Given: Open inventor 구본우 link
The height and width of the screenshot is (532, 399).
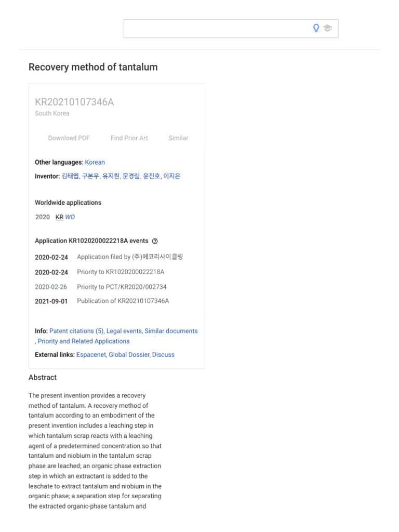Looking at the screenshot, I should 90,176.
